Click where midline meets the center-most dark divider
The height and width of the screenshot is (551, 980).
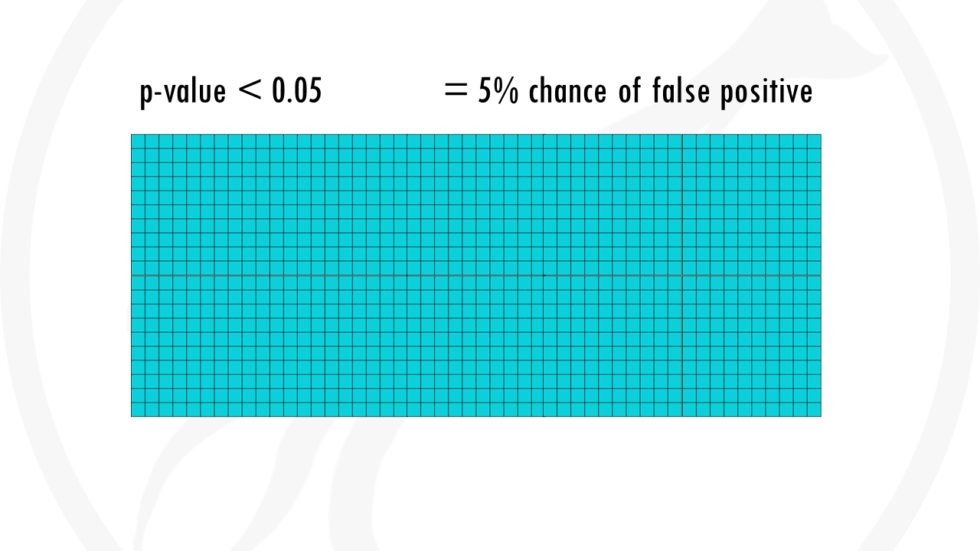[x=544, y=276]
